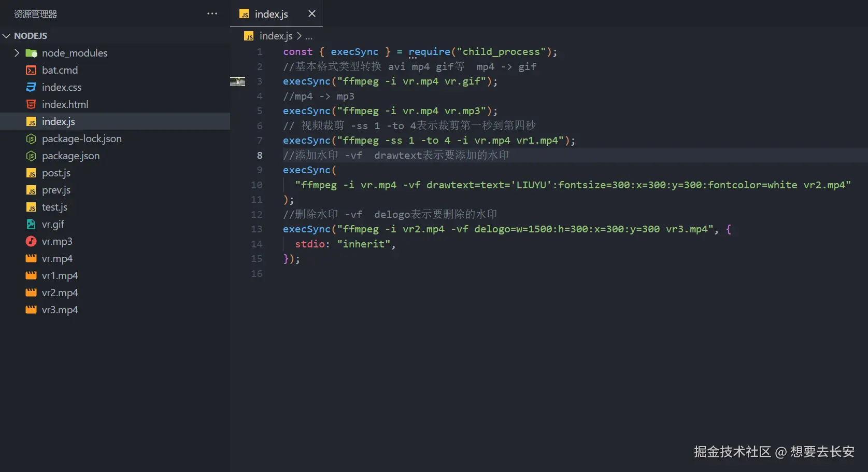This screenshot has width=868, height=472.
Task: Click line number 16 in the gutter
Action: (x=257, y=273)
